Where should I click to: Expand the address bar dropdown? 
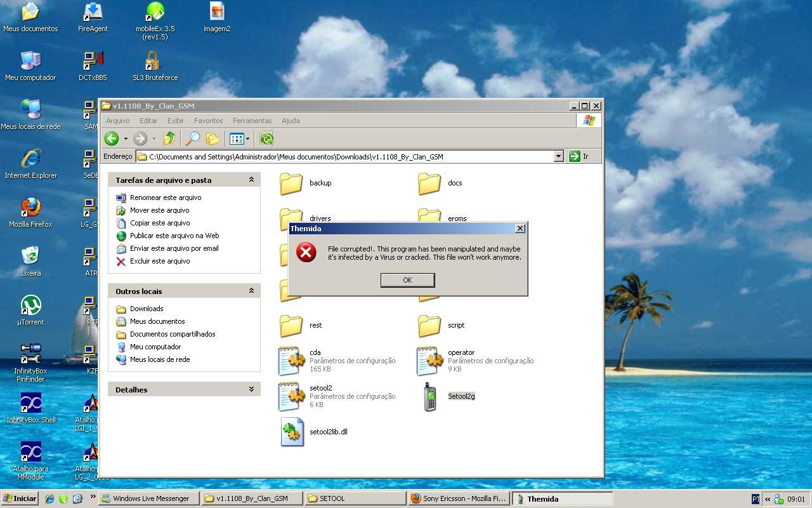pos(558,156)
